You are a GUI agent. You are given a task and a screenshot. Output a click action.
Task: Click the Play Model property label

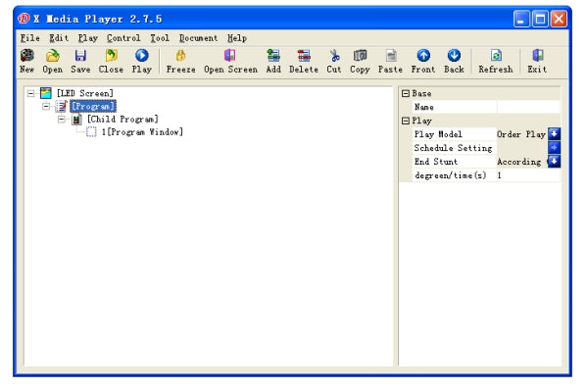click(438, 134)
